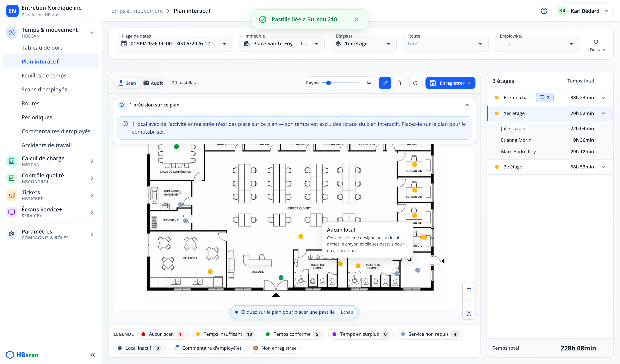Image resolution: width=620 pixels, height=364 pixels.
Task: Open the Route dropdown
Action: point(446,44)
